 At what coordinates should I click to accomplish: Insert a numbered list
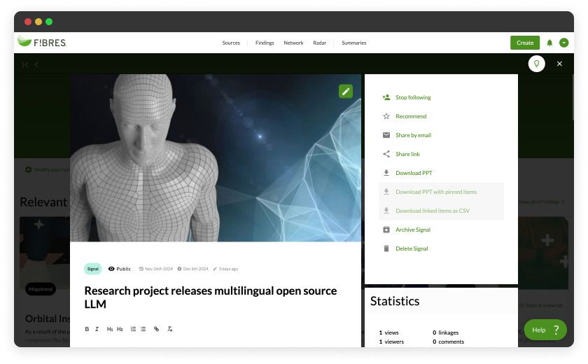click(133, 329)
